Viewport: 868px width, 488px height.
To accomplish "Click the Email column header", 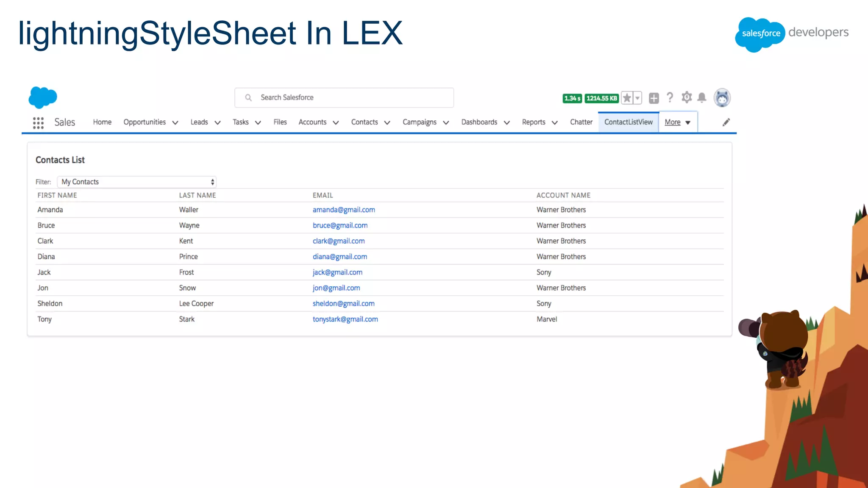I will click(x=323, y=195).
